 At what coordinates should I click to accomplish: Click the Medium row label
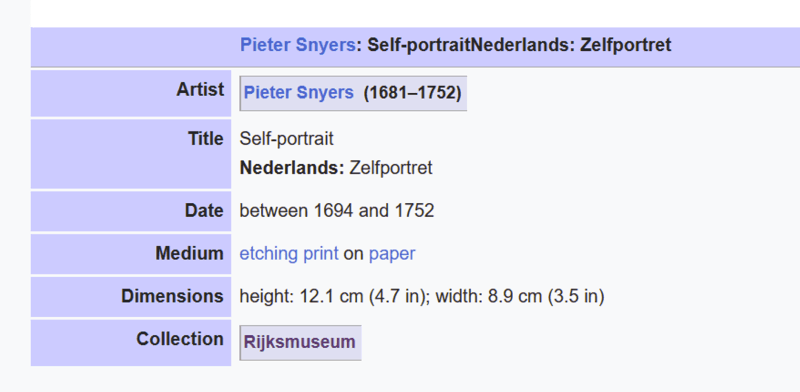189,254
